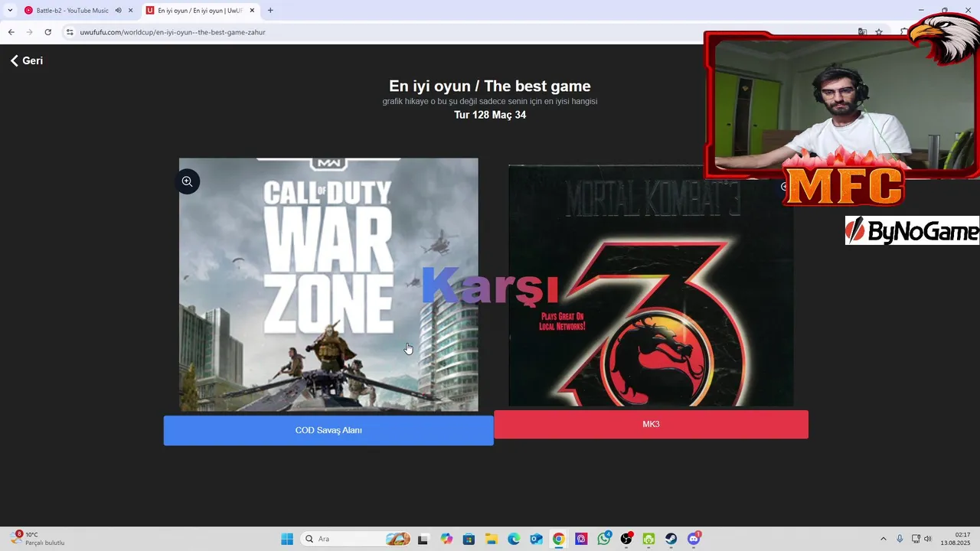Click the Chrome icon in the taskbar
Screen dimensions: 980x551
[559, 539]
